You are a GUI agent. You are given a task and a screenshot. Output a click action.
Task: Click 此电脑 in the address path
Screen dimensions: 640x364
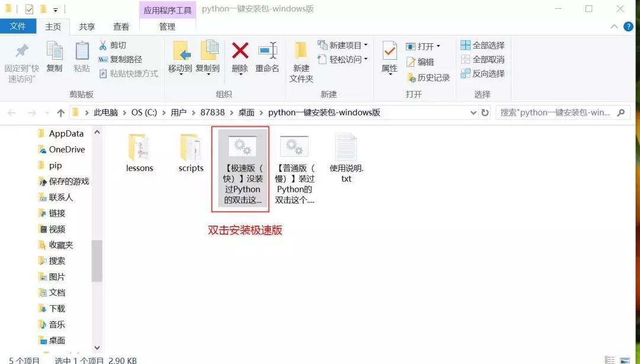pos(105,112)
